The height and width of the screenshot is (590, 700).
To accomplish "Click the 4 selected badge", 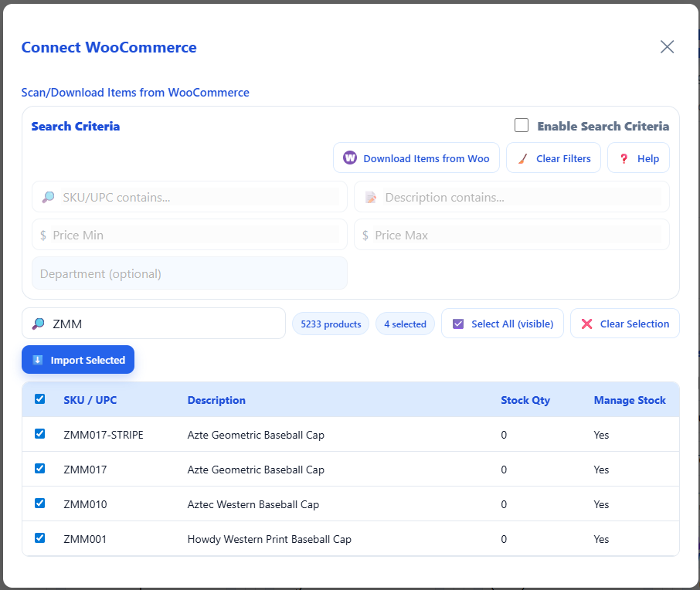I will pyautogui.click(x=405, y=323).
